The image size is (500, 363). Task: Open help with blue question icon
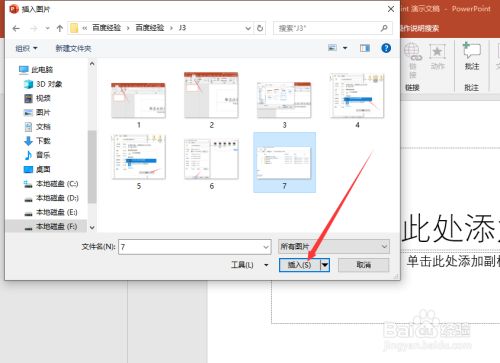point(386,48)
